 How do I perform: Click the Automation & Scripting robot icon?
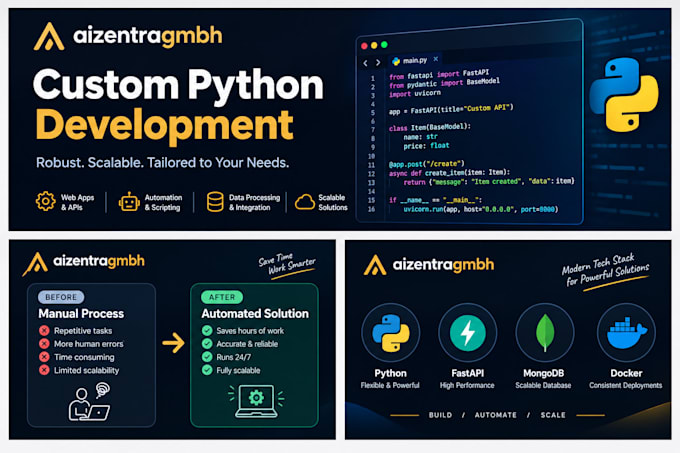point(129,202)
